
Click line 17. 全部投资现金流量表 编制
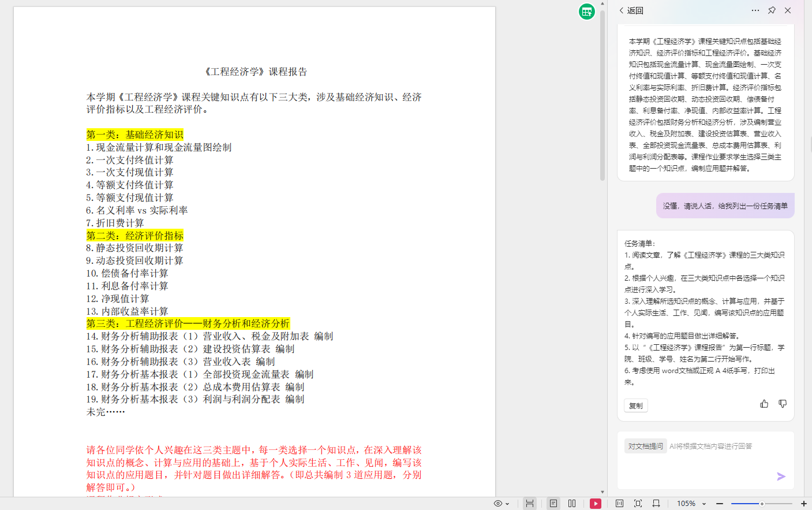[x=200, y=374]
